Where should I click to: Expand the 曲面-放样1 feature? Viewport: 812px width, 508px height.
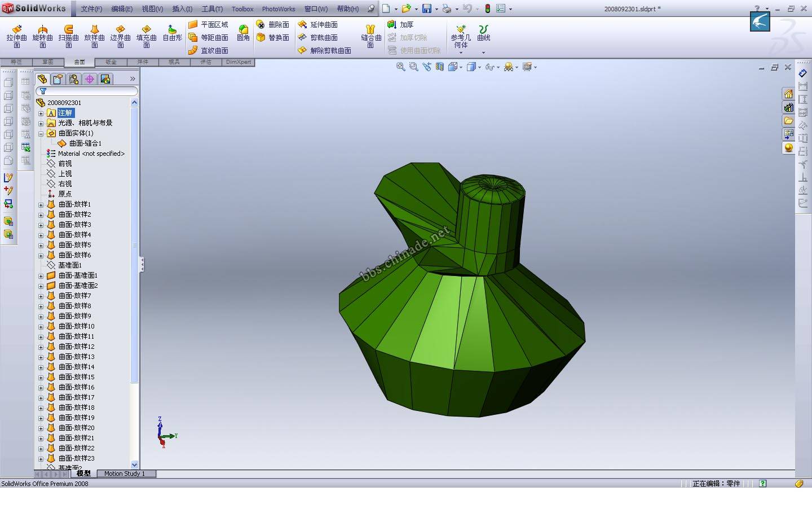point(41,204)
